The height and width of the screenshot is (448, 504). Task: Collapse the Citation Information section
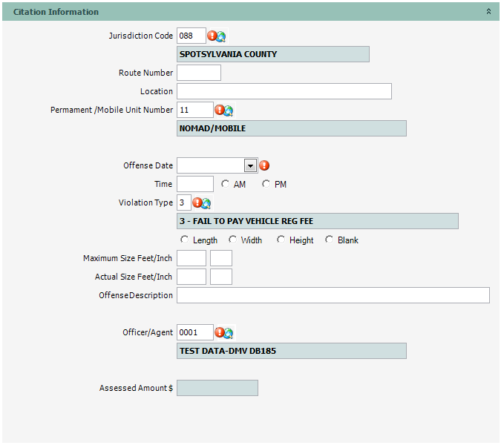(488, 12)
